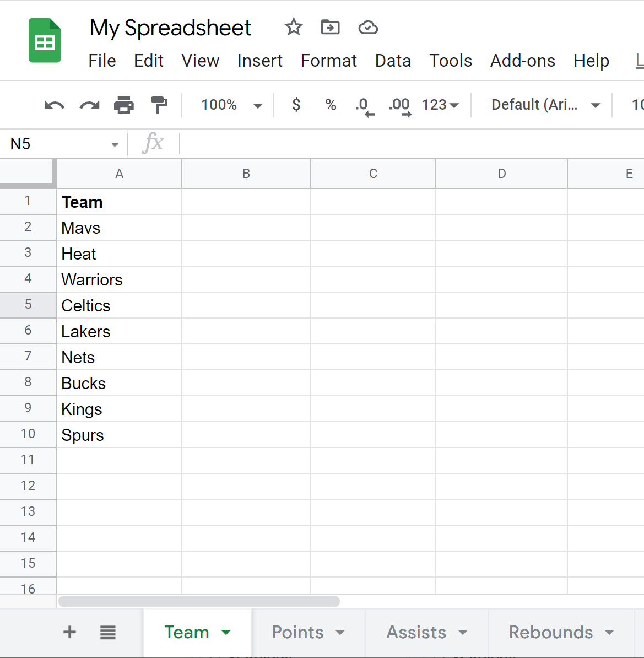This screenshot has width=644, height=658.
Task: Expand the Default font family dropdown
Action: tap(545, 105)
